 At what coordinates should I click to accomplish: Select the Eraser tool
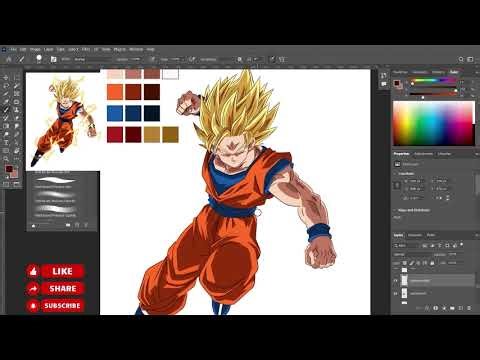coord(16,118)
